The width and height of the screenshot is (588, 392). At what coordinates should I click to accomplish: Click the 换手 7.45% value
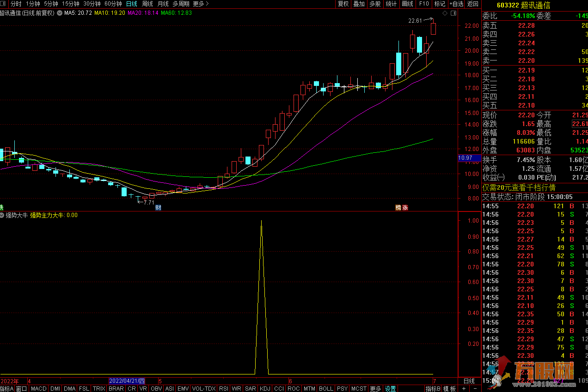[526, 160]
